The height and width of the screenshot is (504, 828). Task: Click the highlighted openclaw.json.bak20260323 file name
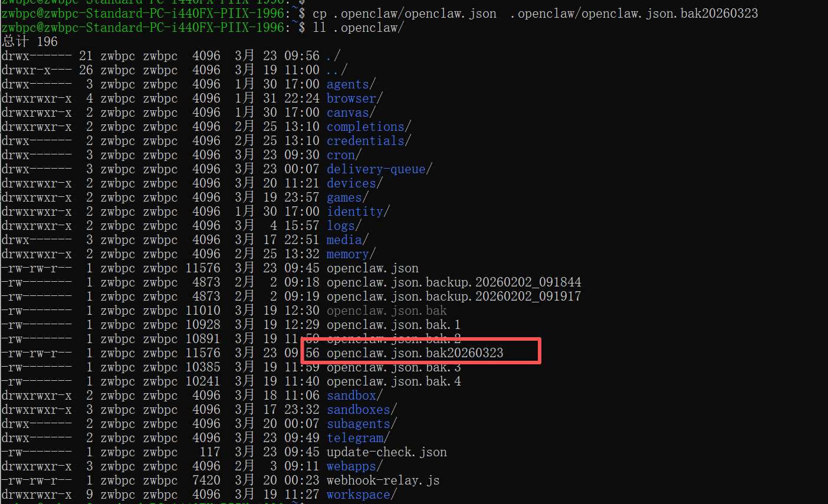coord(415,353)
